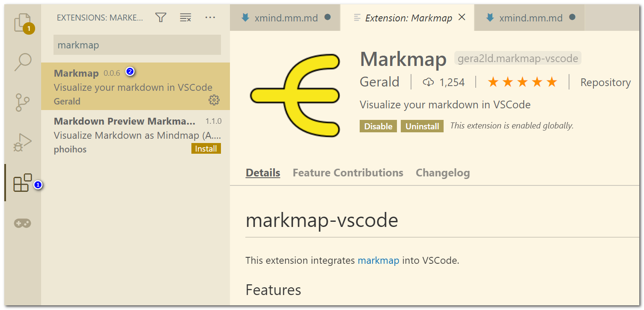The image size is (644, 310).
Task: Click the Markmap 0.0.6 version label
Action: tap(112, 73)
